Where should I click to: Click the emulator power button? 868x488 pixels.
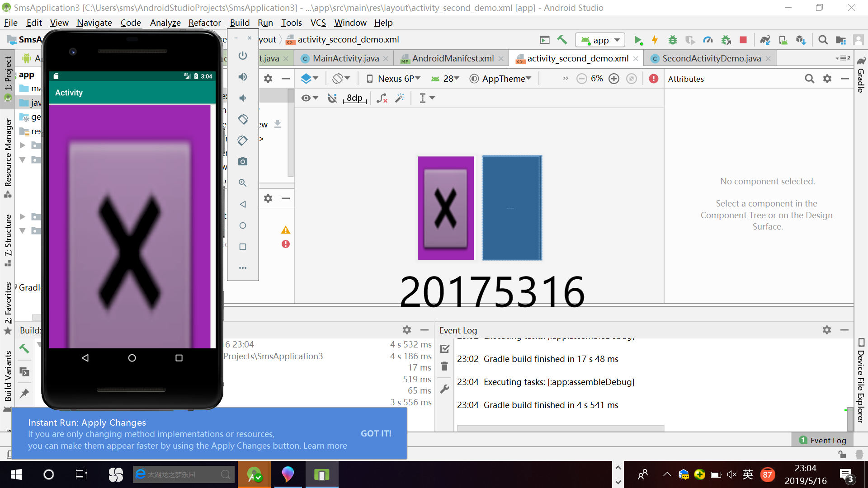pos(243,56)
